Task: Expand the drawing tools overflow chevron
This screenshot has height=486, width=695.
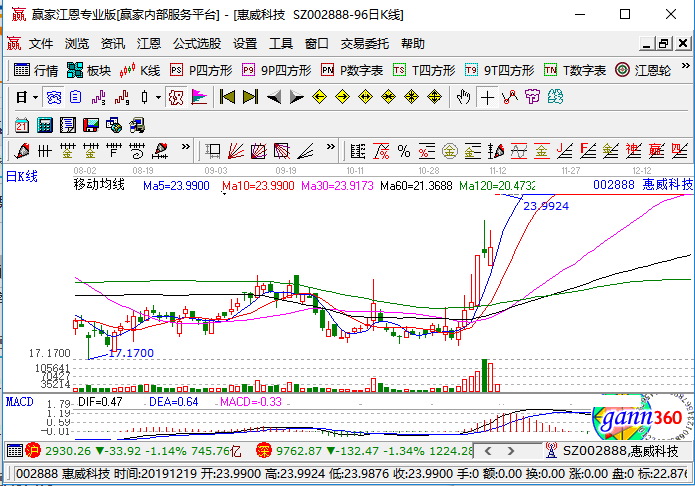Action: 185,147
